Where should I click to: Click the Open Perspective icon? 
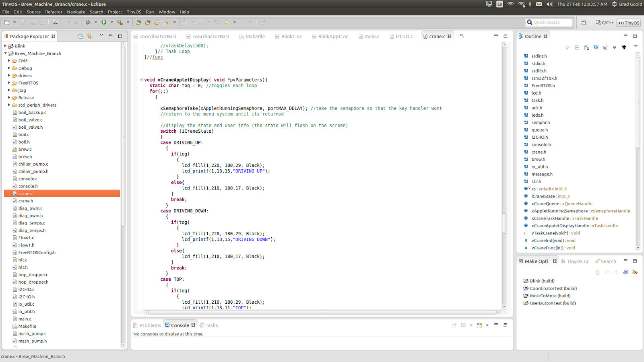click(584, 23)
